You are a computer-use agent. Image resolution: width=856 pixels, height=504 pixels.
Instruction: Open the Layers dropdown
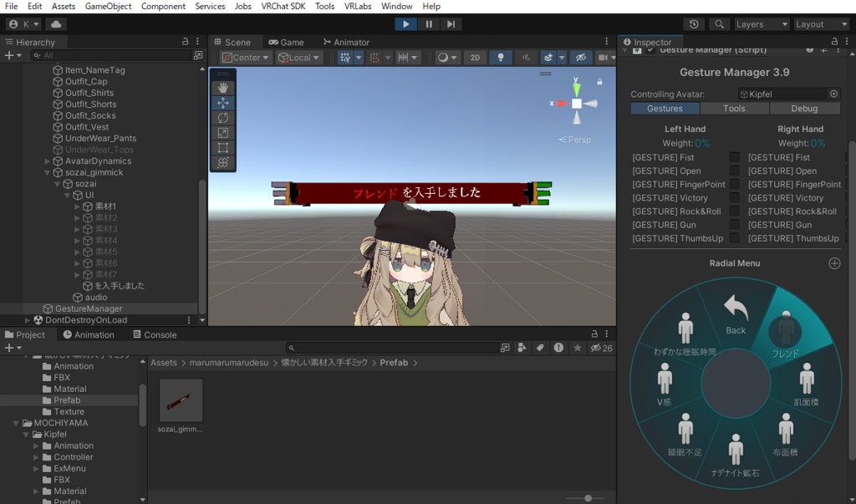coord(761,24)
